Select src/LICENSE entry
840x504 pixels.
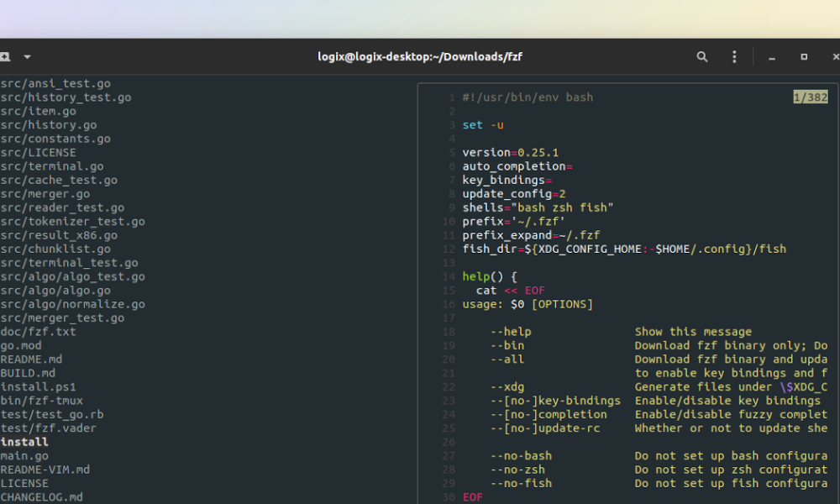[x=39, y=153]
